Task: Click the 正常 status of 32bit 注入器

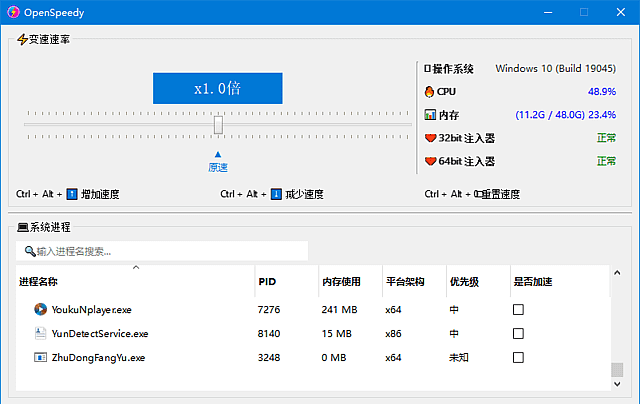Action: [606, 138]
